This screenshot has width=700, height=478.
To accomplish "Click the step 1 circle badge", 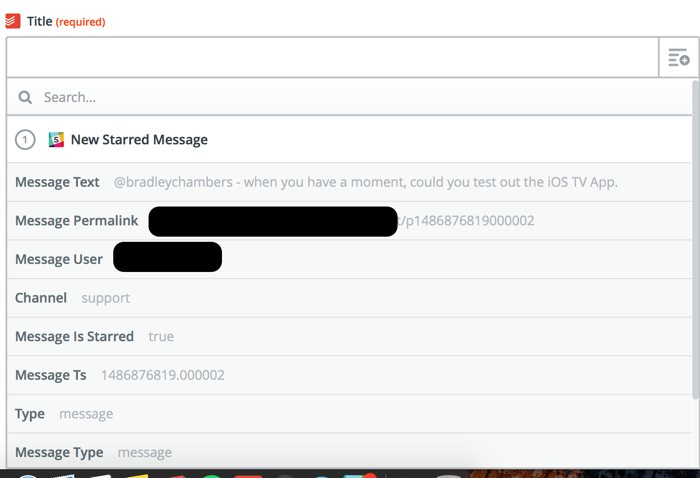I will coord(25,140).
